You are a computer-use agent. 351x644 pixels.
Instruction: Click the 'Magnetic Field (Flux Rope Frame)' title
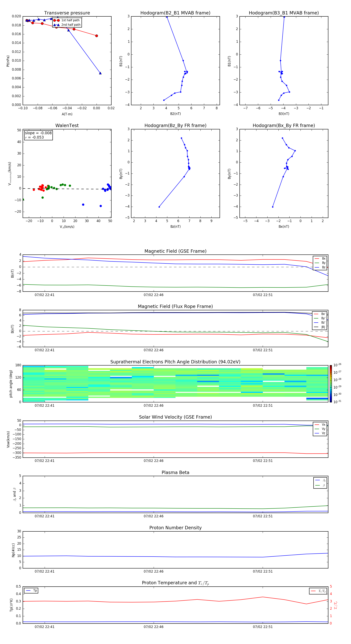(x=175, y=307)
